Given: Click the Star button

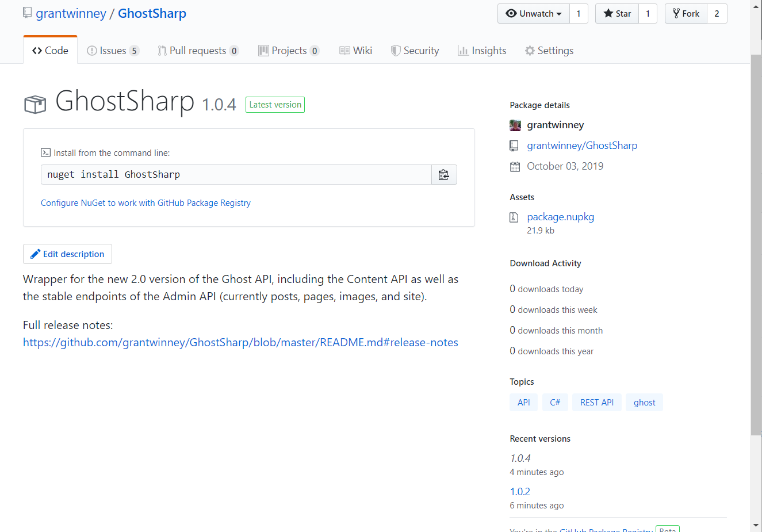Looking at the screenshot, I should tap(617, 14).
